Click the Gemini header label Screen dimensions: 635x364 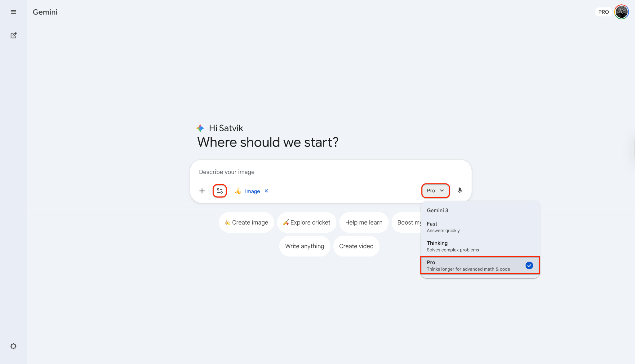point(45,12)
